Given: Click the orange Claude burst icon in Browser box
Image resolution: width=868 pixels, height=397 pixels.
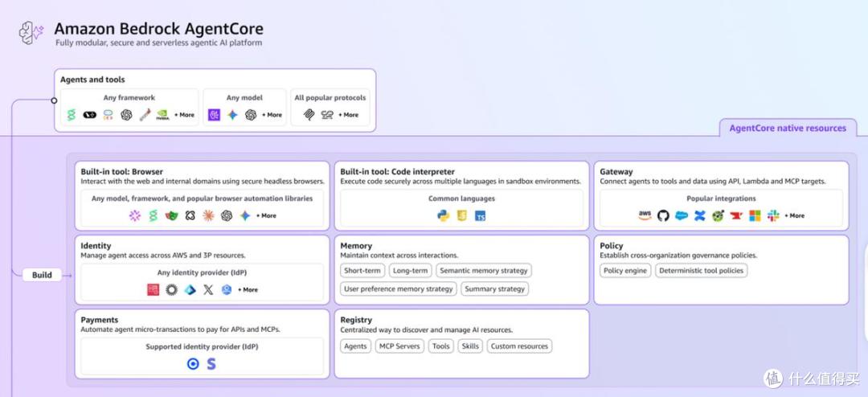Looking at the screenshot, I should click(x=208, y=215).
